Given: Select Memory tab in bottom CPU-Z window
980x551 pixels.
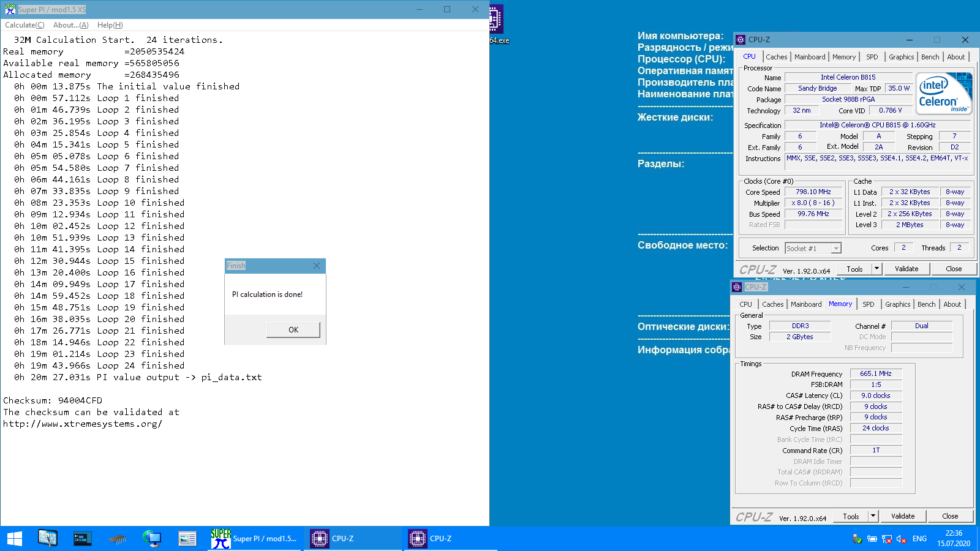Looking at the screenshot, I should tap(840, 304).
